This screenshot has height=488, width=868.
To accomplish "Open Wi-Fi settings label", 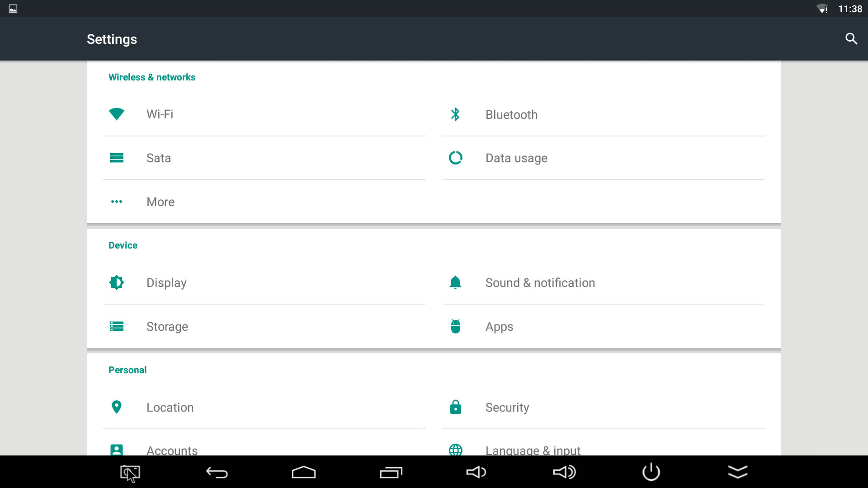I will point(160,114).
